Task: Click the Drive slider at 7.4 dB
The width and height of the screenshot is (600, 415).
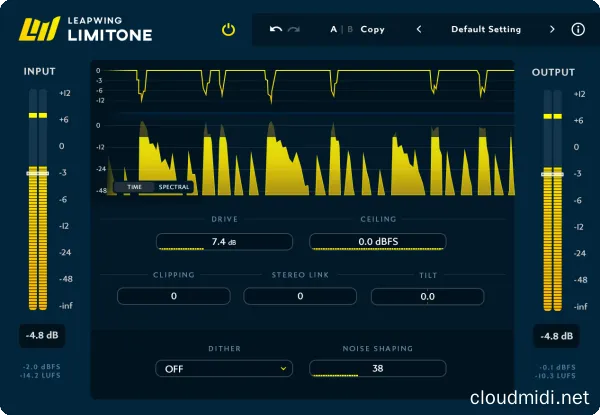Action: pos(224,242)
